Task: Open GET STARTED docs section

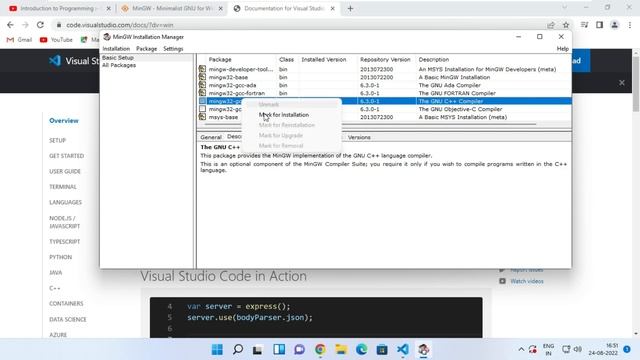Action: [67, 156]
